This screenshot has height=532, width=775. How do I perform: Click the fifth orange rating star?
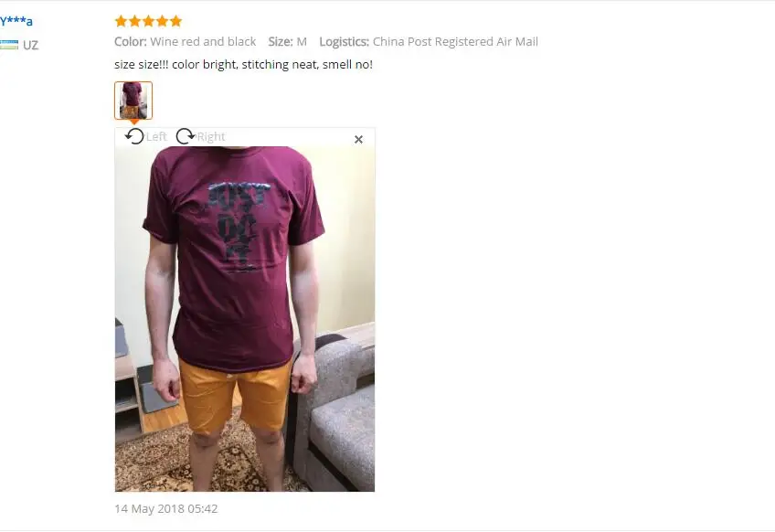point(176,21)
